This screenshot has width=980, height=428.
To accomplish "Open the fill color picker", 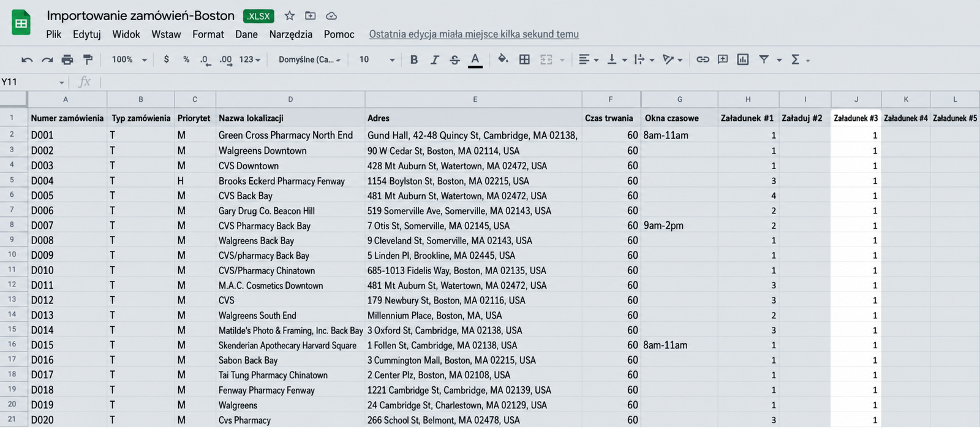I will pos(503,59).
